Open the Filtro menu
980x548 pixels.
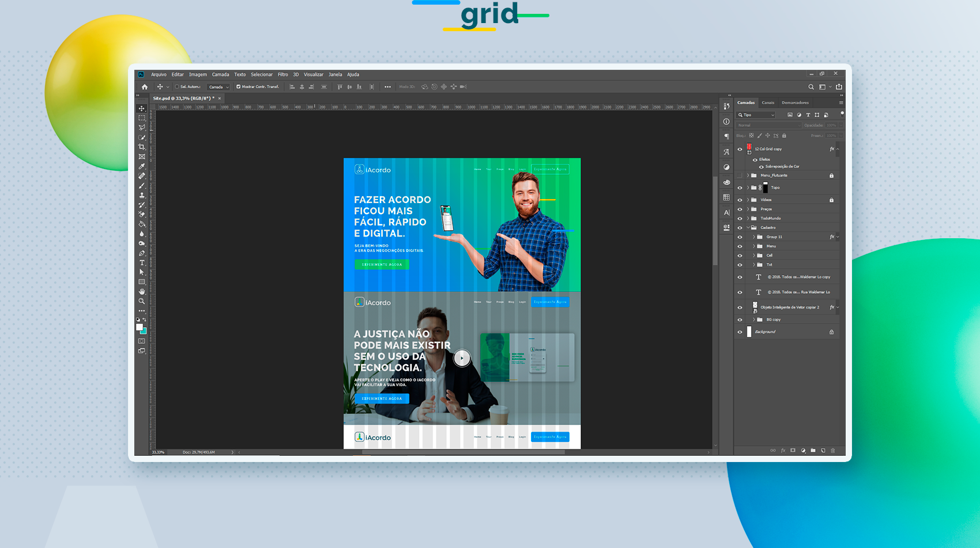click(283, 74)
